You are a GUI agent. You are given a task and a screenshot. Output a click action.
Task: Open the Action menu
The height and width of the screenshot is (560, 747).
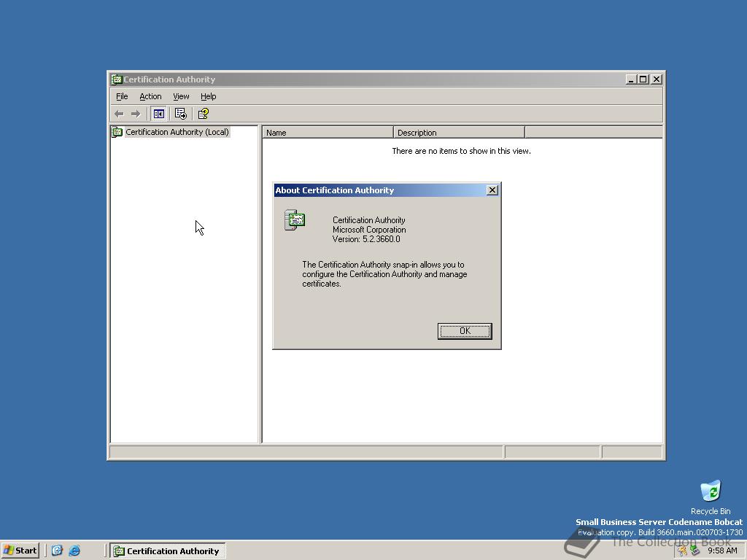click(150, 96)
